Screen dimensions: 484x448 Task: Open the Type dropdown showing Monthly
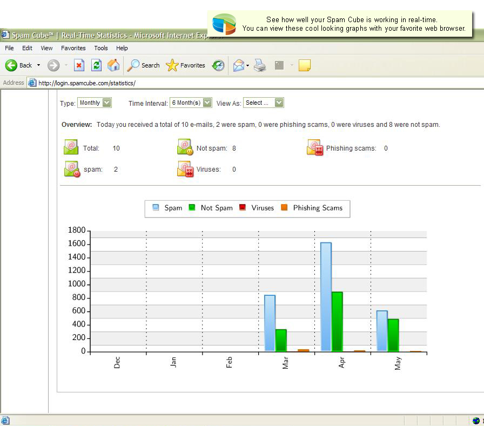click(94, 103)
